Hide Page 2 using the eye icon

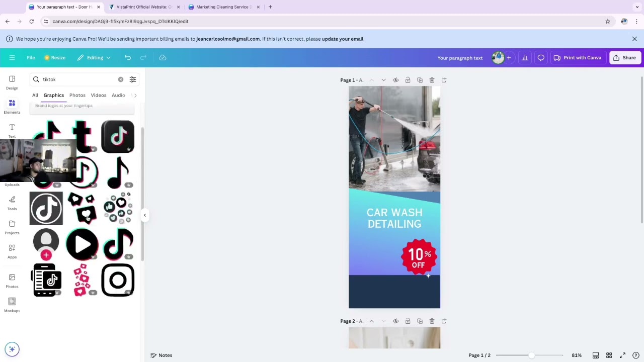pos(395,321)
